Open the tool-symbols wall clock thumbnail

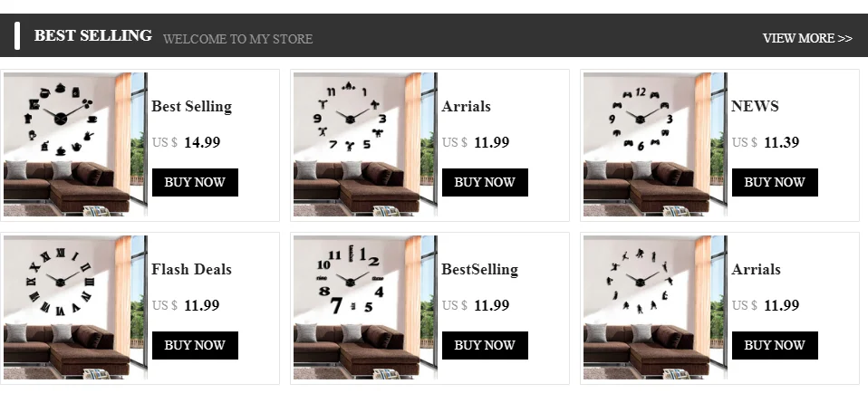pyautogui.click(x=365, y=145)
